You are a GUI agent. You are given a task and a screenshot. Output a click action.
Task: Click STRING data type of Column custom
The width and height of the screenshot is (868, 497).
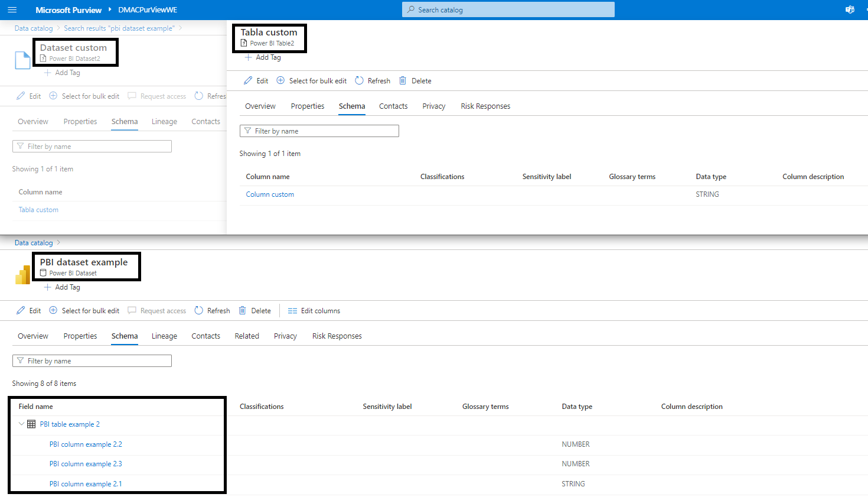coord(707,194)
